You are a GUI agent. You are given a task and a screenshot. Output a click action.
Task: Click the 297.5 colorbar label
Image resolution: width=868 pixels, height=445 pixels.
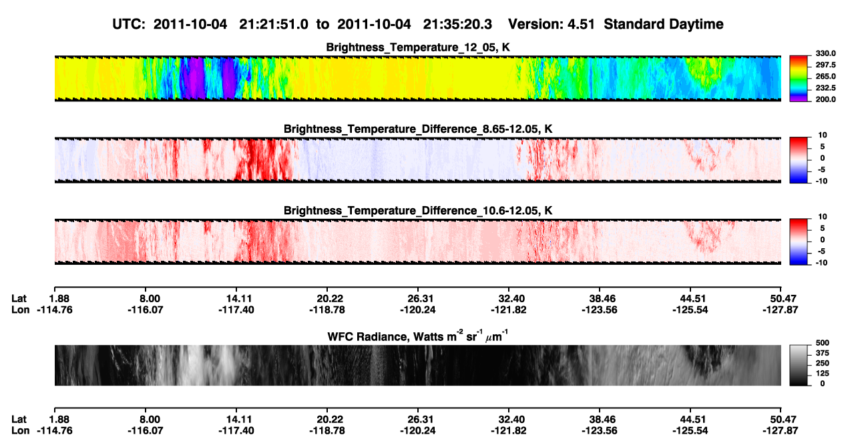coord(826,65)
